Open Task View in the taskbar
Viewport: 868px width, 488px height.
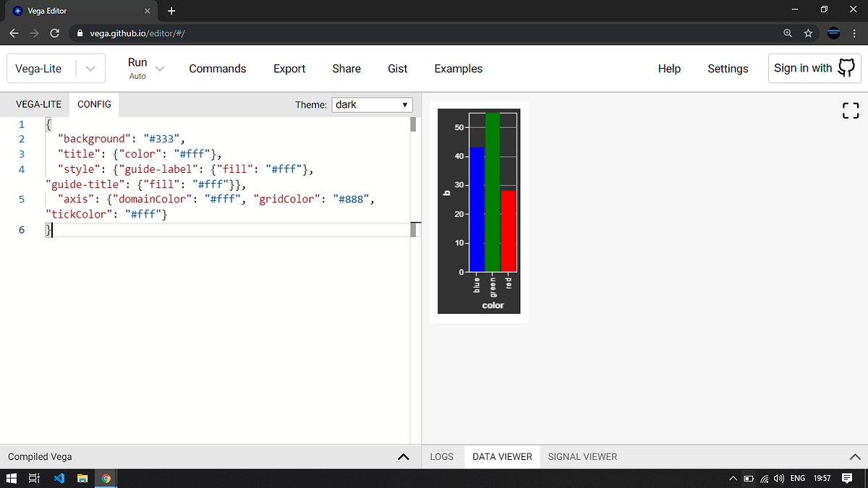click(x=33, y=478)
